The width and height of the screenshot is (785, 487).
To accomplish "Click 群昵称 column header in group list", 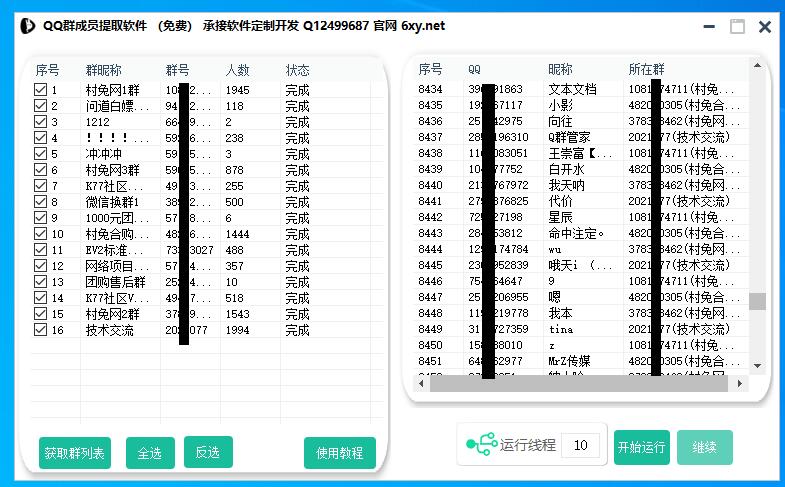I will click(104, 70).
